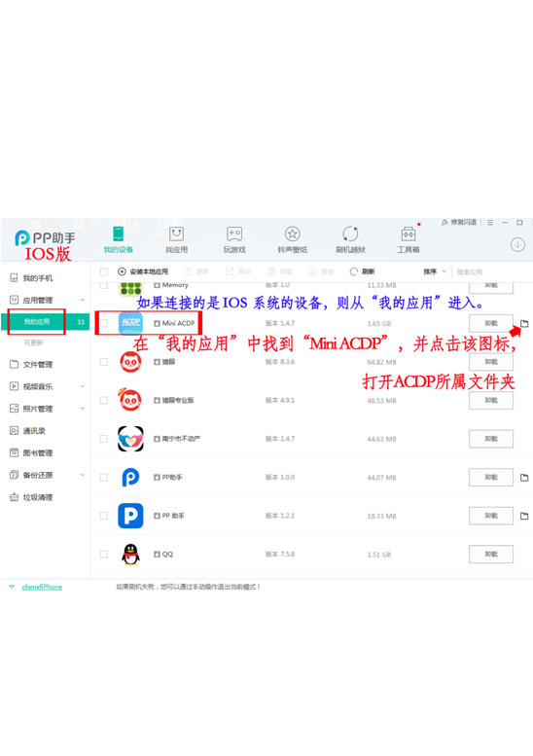Open the 可更新 sidebar entry
533x756 pixels.
coord(33,342)
